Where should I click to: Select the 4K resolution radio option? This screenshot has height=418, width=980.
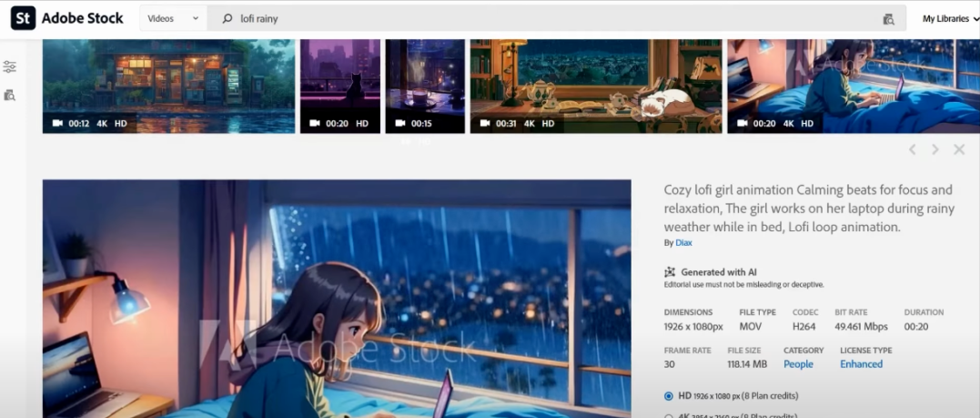click(x=669, y=415)
